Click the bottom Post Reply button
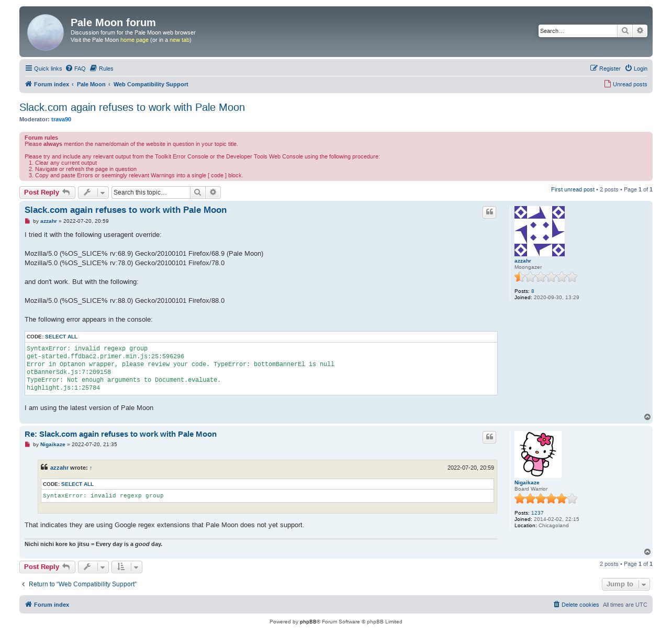The height and width of the screenshot is (636, 672). (x=47, y=567)
